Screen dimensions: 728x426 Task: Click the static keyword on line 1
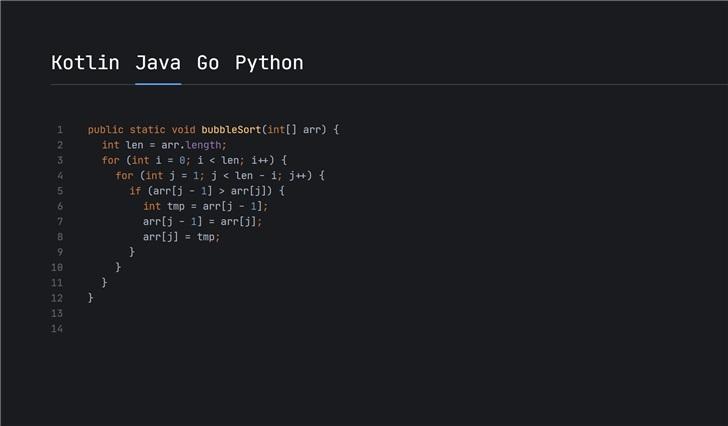(146, 130)
